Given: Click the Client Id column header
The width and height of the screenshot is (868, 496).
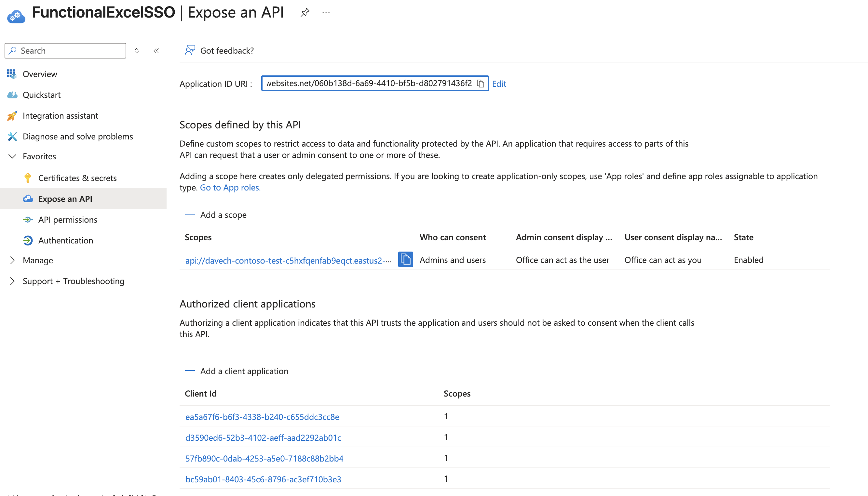Looking at the screenshot, I should click(x=200, y=394).
